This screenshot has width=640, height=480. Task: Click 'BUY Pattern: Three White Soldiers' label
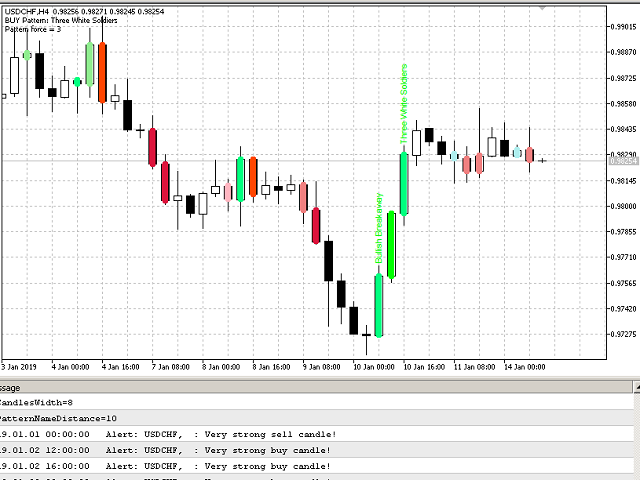(x=61, y=20)
